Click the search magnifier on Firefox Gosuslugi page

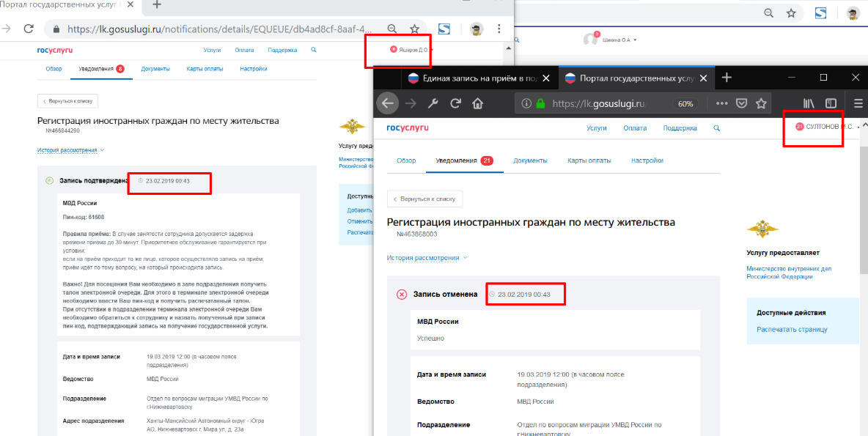(716, 128)
